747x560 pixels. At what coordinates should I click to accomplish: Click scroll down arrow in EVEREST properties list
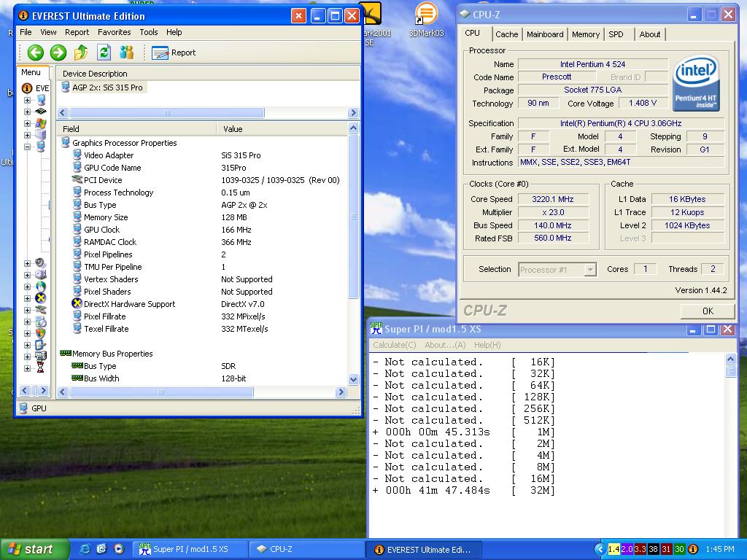click(x=353, y=379)
